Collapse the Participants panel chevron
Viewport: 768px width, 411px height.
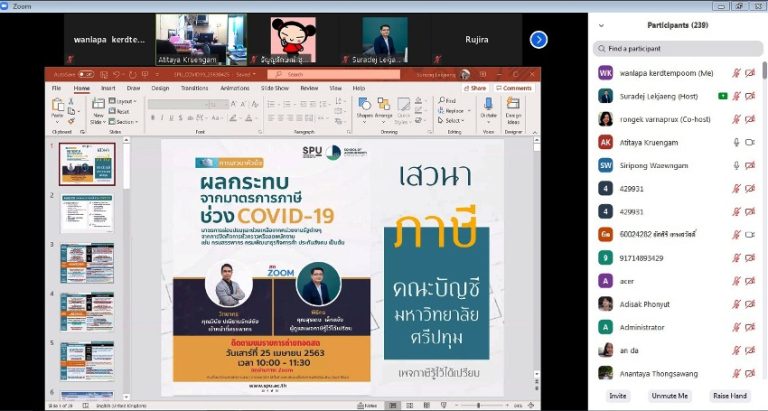click(x=601, y=24)
